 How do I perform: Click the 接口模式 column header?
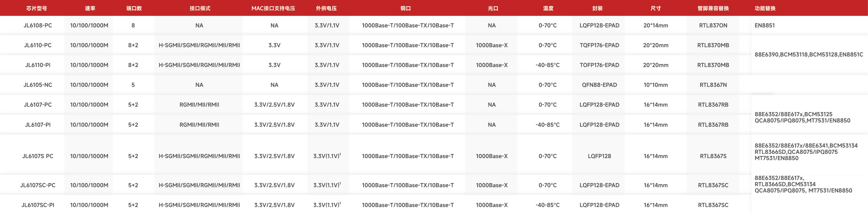[200, 8]
